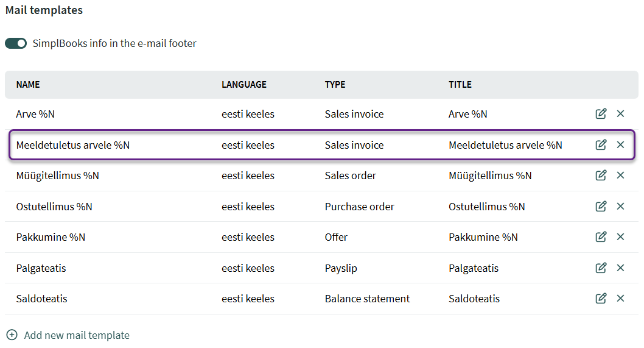Edit the Meeldetuletus arvele %N template
644x348 pixels.
(601, 144)
